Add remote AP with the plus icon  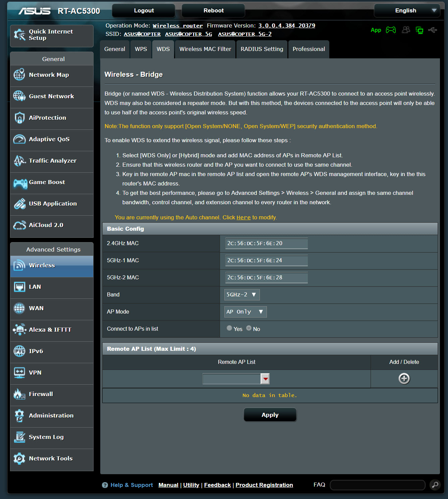point(404,379)
